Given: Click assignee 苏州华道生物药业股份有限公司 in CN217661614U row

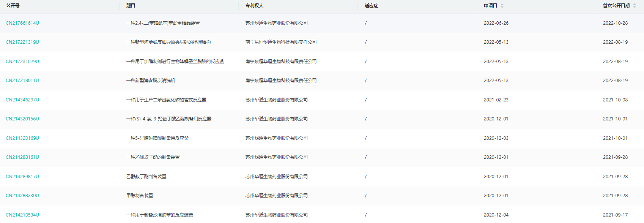Looking at the screenshot, I should tap(277, 23).
